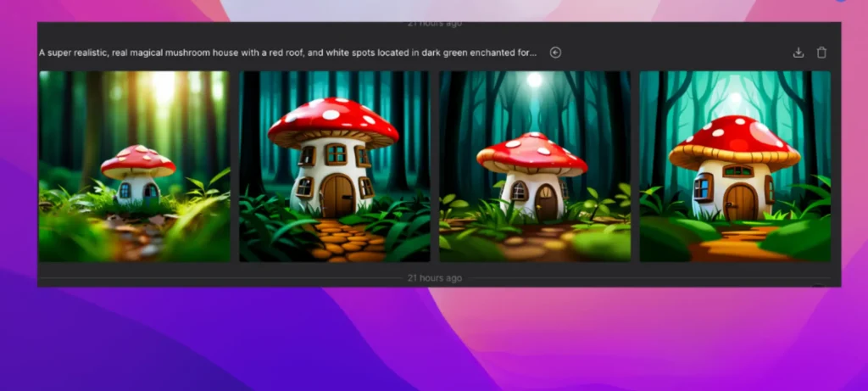The height and width of the screenshot is (391, 868).
Task: Click the reuse prompt arrow icon
Action: (555, 53)
